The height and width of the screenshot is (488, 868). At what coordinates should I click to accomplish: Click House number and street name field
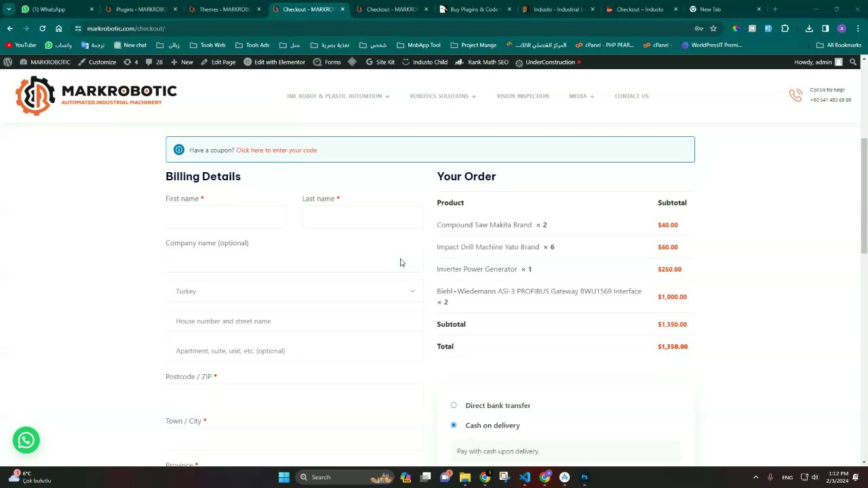294,321
